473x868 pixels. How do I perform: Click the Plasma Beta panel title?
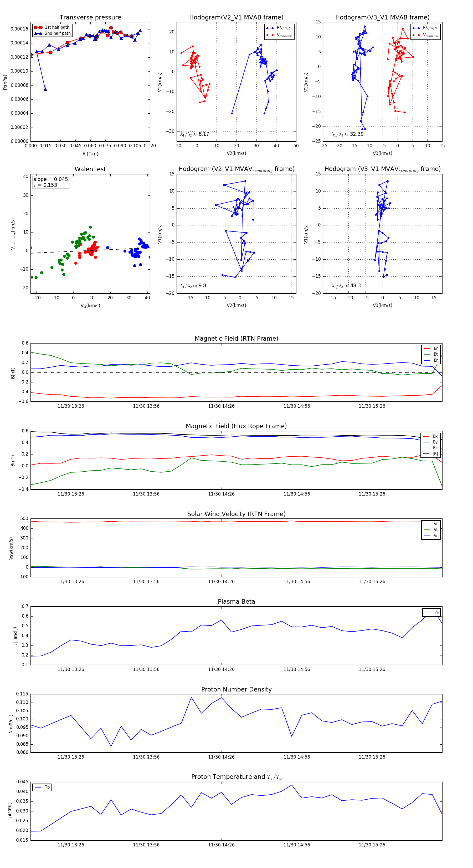coord(236,602)
